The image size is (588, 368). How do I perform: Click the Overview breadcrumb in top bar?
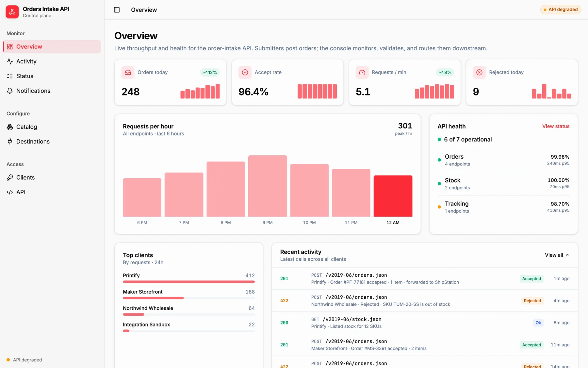144,10
